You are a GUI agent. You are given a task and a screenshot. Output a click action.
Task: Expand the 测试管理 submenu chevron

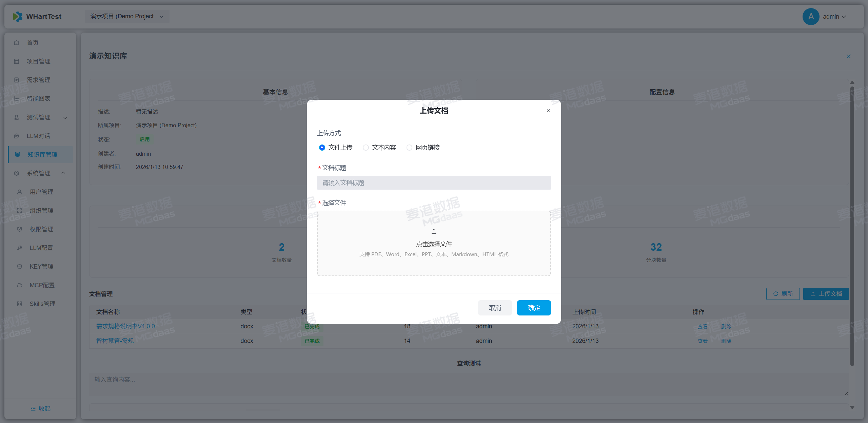[65, 118]
